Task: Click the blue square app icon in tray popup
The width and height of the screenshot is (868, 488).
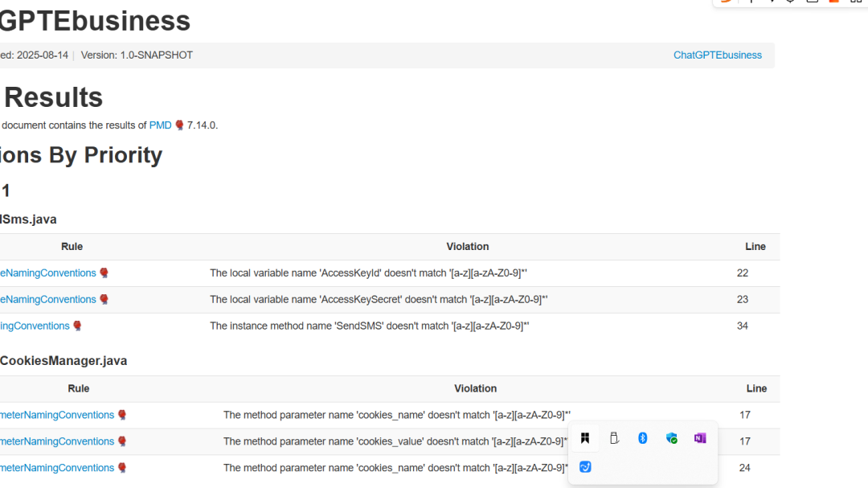Action: [585, 467]
